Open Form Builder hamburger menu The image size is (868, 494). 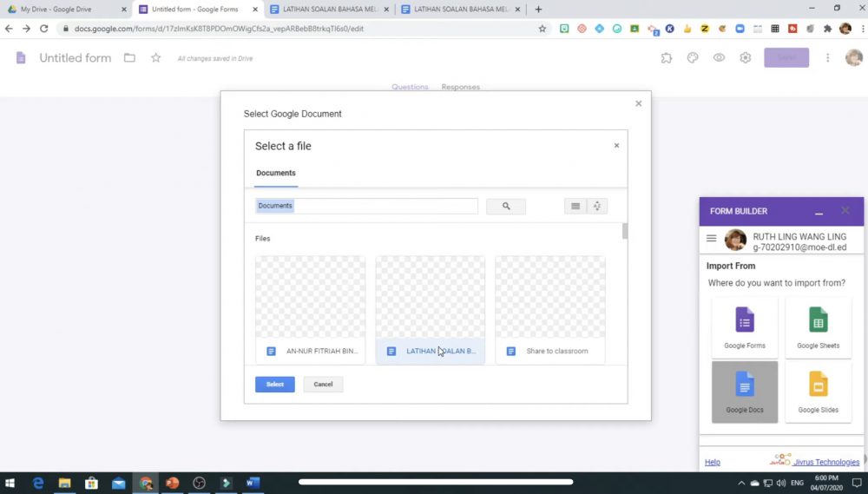tap(712, 238)
